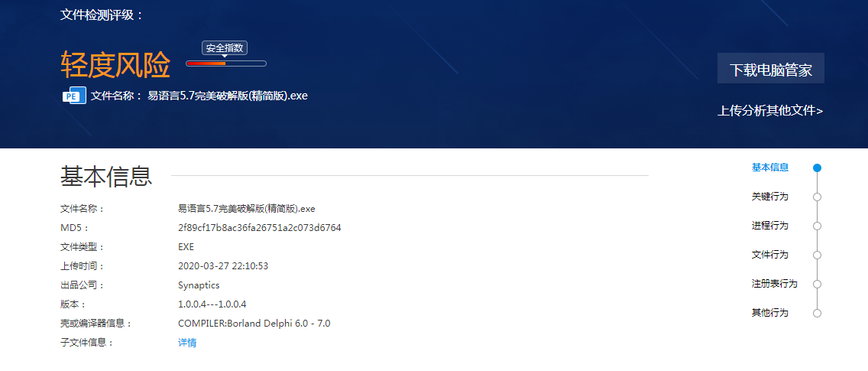Screen dimensions: 868x371
Task: Jump to 其他行为 section in side nav
Action: pyautogui.click(x=769, y=313)
